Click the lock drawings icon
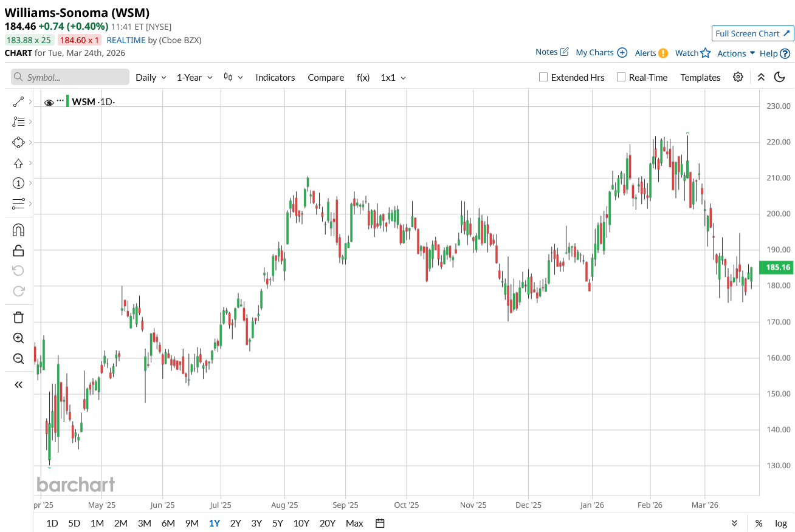This screenshot has height=532, width=795. pos(18,250)
